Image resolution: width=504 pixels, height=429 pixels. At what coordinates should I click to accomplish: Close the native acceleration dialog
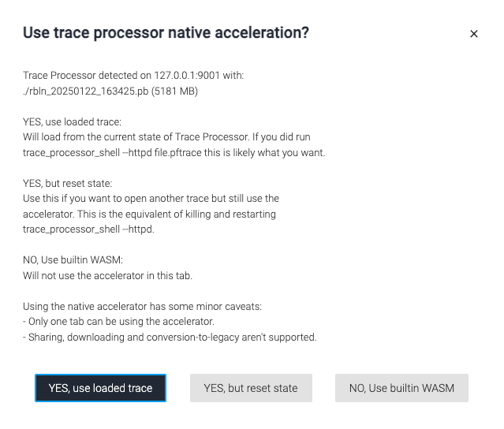(474, 34)
